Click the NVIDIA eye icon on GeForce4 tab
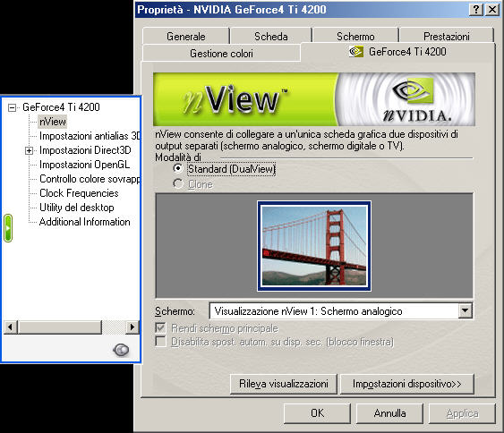Screen dimensions: 504x433 (x=355, y=52)
